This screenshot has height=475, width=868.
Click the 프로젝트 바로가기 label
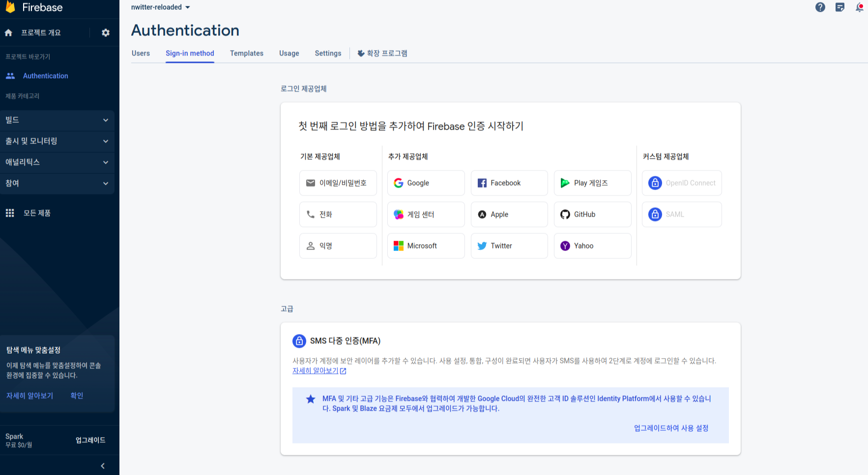click(28, 56)
